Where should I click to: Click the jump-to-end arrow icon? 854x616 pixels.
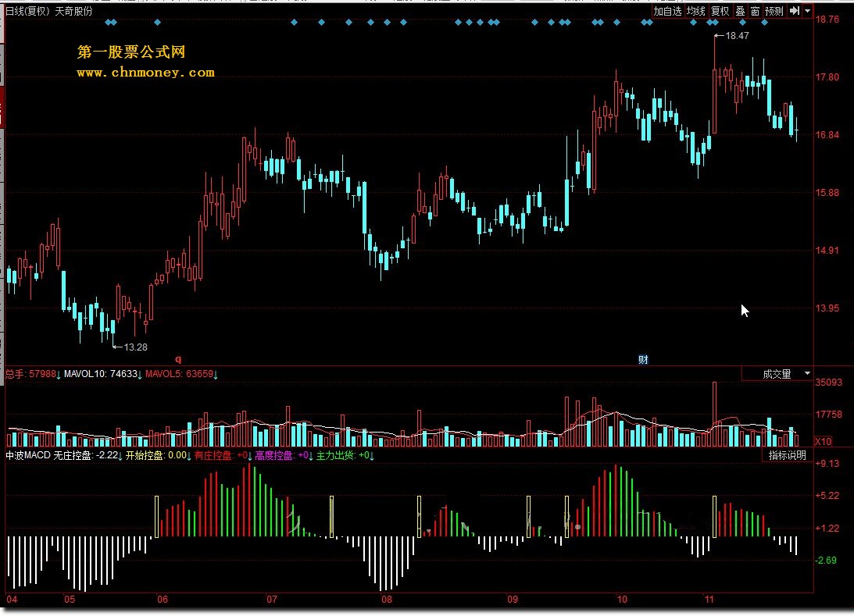(x=795, y=11)
